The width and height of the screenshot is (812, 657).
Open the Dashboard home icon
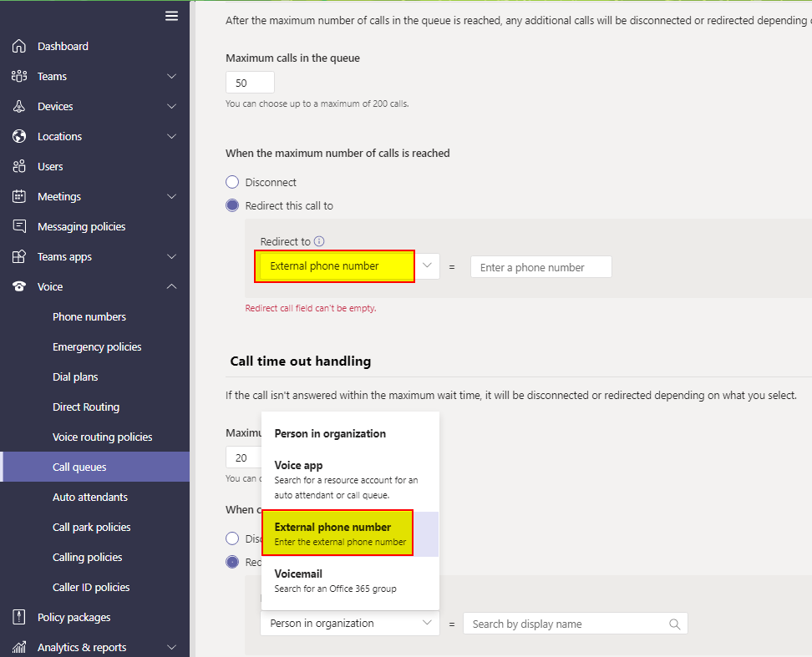(19, 46)
